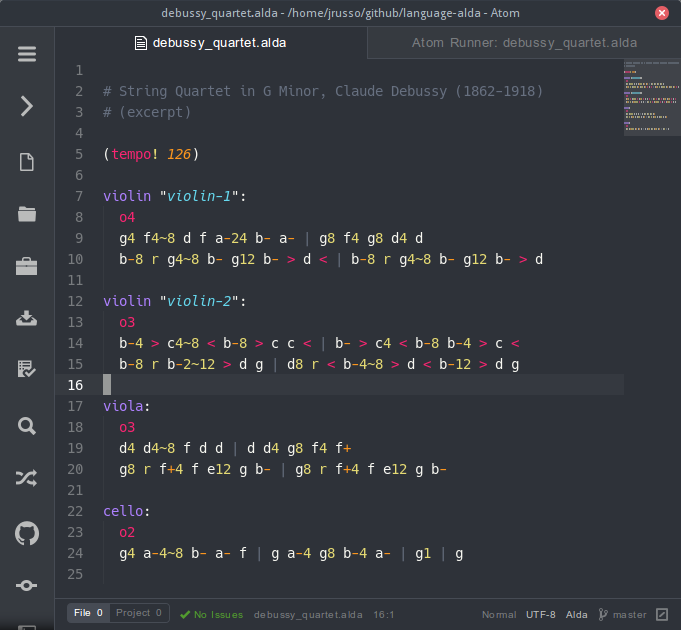Click line number 22 in the gutter
Viewport: 681px width, 630px height.
click(x=75, y=511)
